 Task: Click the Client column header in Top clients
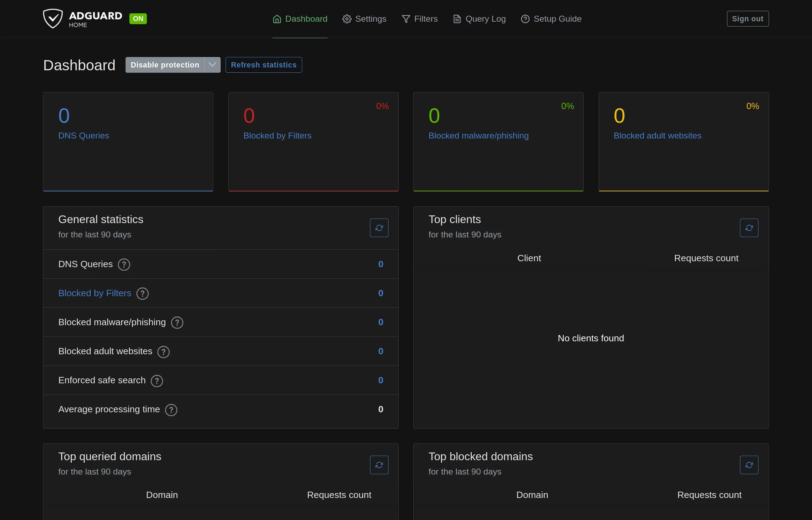coord(529,258)
